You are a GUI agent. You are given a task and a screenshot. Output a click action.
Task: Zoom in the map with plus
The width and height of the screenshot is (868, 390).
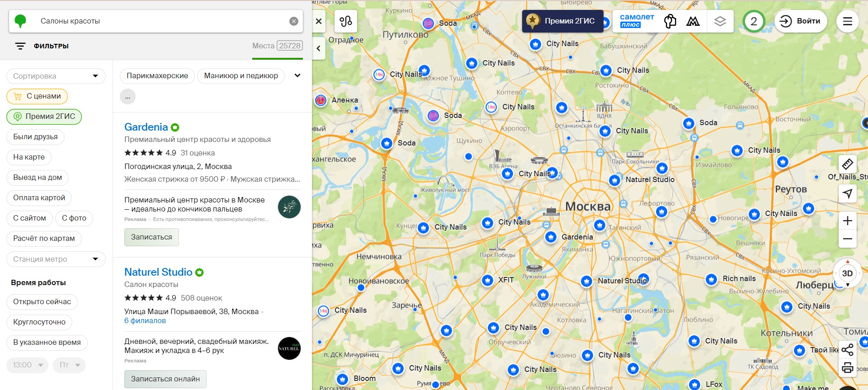(x=848, y=221)
